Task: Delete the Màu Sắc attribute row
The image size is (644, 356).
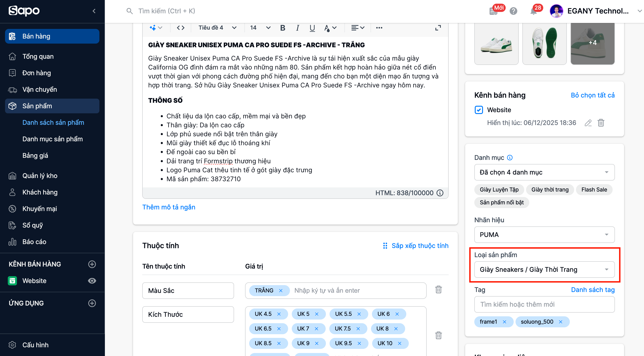Action: pyautogui.click(x=438, y=290)
